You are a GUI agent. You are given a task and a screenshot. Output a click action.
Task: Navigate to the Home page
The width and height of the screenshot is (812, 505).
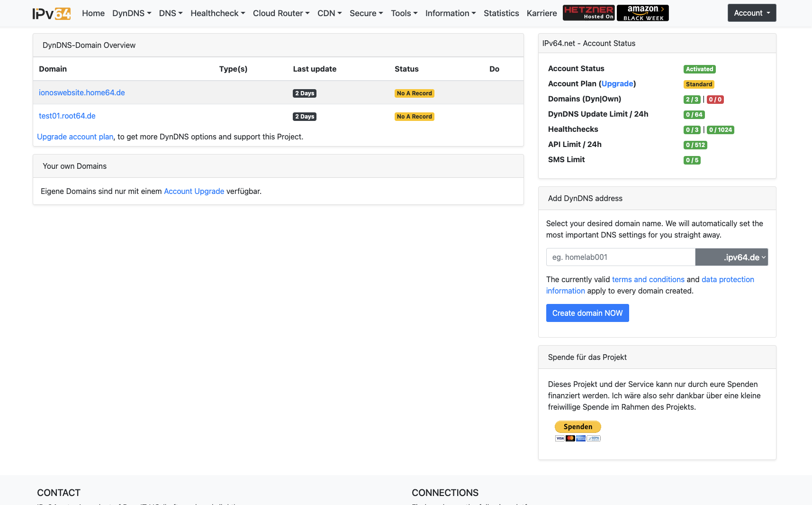[x=93, y=13]
